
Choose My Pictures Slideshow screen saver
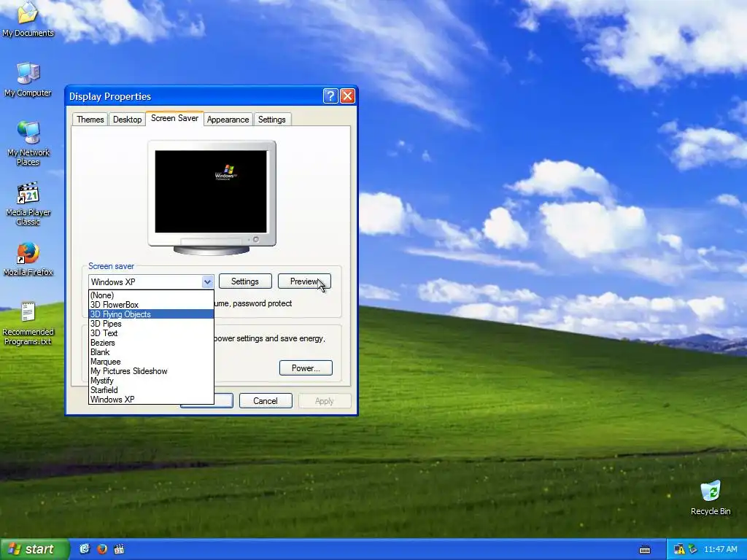coord(151,371)
